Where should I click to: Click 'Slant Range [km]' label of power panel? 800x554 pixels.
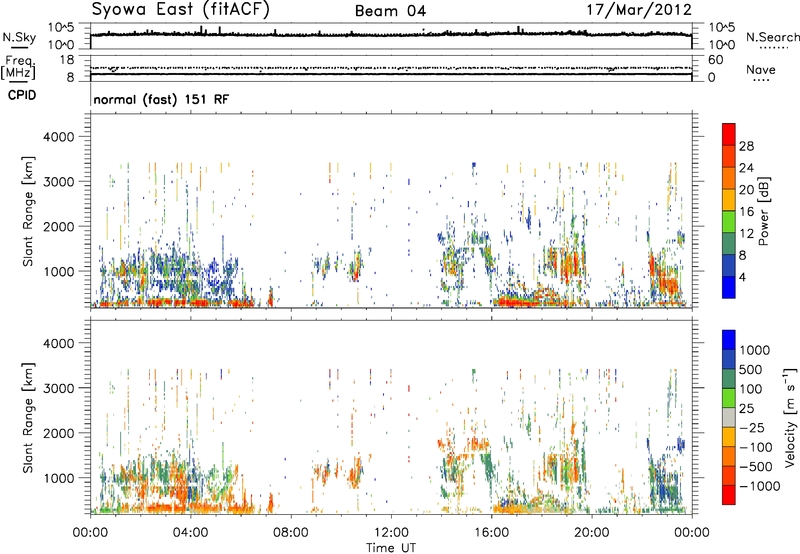pos(28,211)
